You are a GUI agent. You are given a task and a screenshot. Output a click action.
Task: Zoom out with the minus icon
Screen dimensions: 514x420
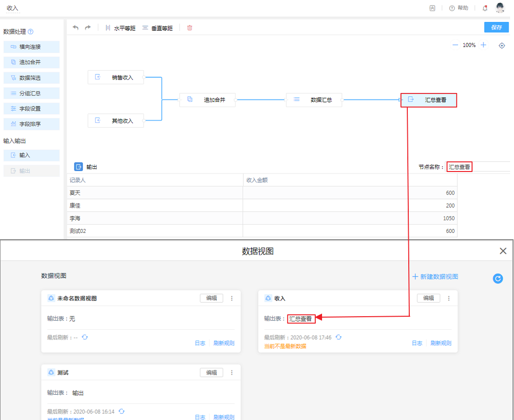[455, 45]
